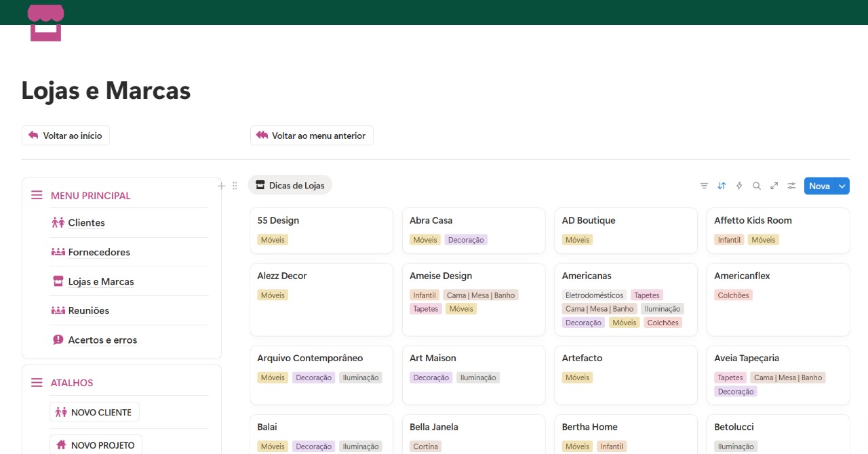The width and height of the screenshot is (868, 454).
Task: Click Cortina tag on Bella Janela
Action: 426,447
